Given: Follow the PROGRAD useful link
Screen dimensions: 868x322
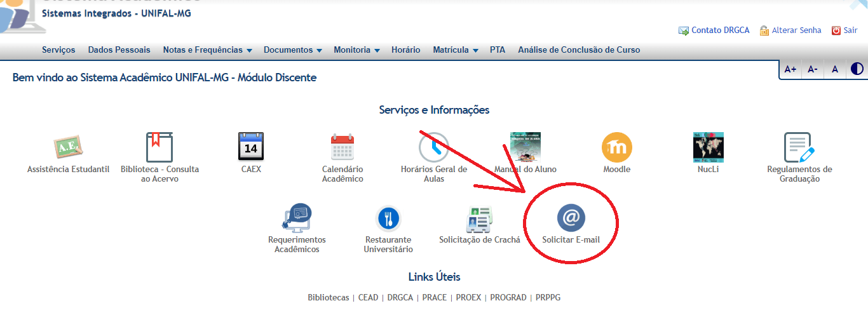Looking at the screenshot, I should click(508, 297).
